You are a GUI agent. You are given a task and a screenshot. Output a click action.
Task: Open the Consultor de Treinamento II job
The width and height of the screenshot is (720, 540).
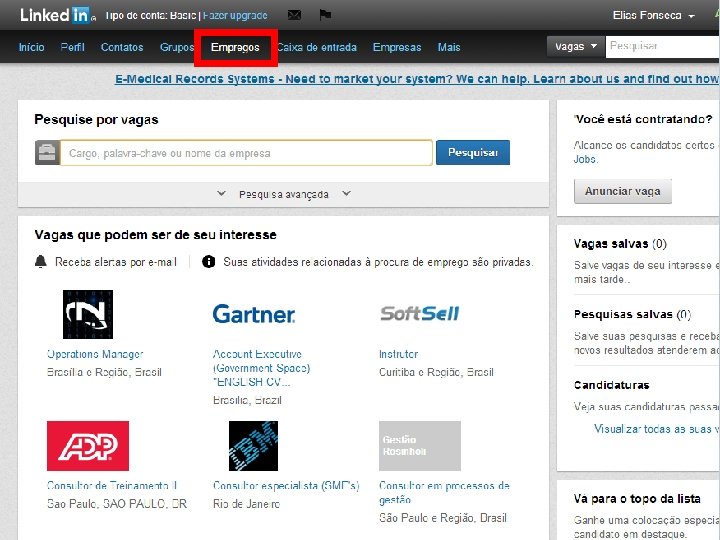[112, 486]
